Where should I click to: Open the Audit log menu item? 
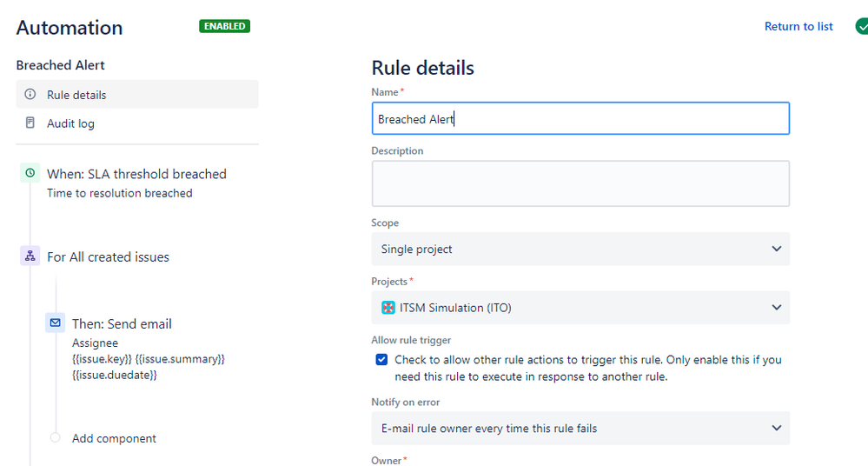(137, 123)
